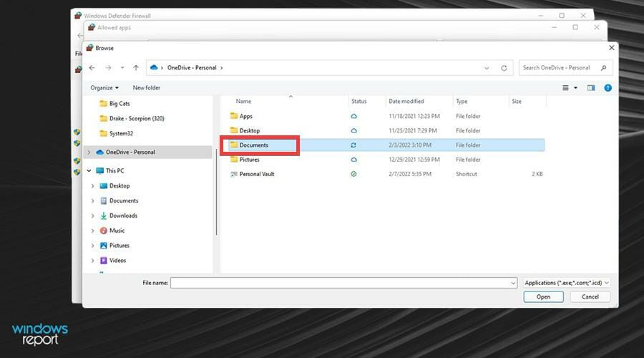644x358 pixels.
Task: Select Downloads in navigation pane
Action: coord(119,216)
